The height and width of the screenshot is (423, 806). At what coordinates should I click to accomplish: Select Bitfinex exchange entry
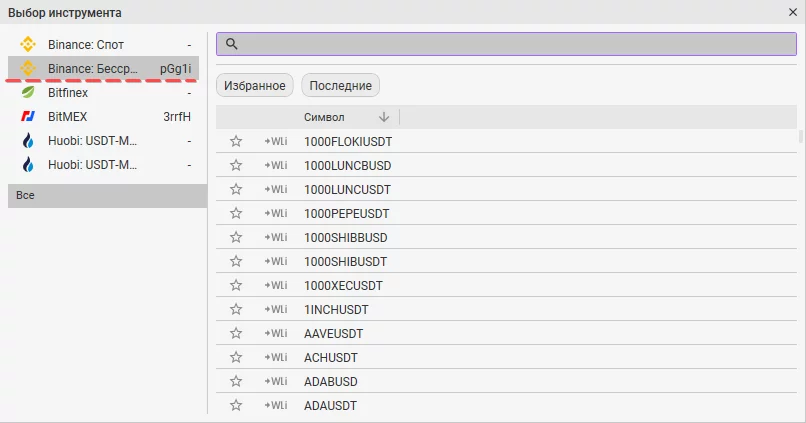103,93
